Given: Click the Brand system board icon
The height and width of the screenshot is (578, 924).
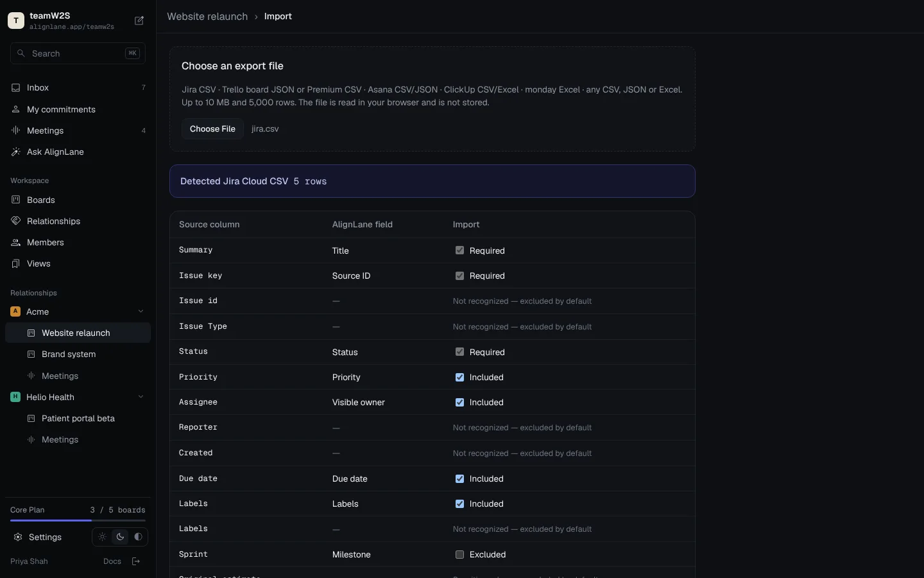Looking at the screenshot, I should point(31,354).
